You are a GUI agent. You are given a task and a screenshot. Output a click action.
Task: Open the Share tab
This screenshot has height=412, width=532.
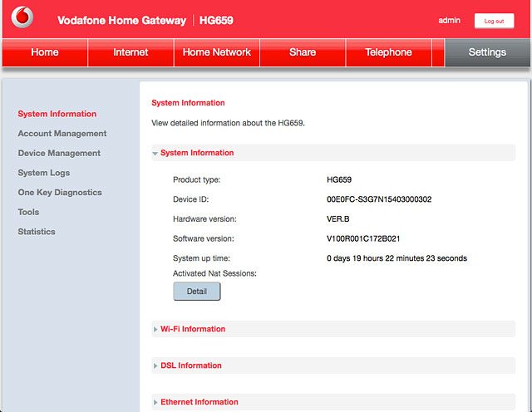(x=303, y=52)
